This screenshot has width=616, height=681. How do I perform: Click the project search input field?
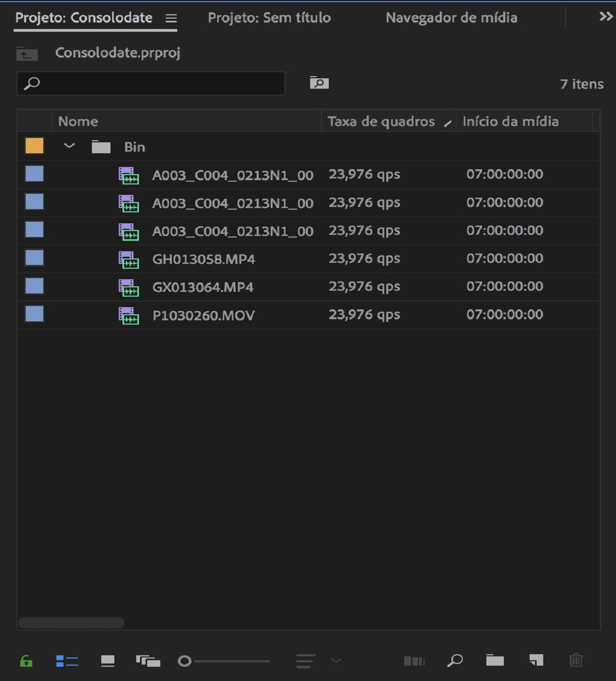[151, 83]
